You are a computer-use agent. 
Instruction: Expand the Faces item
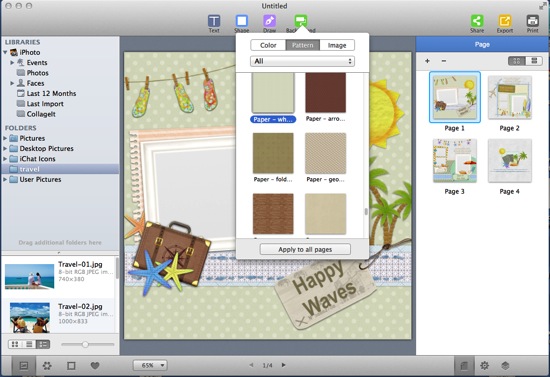tap(12, 83)
